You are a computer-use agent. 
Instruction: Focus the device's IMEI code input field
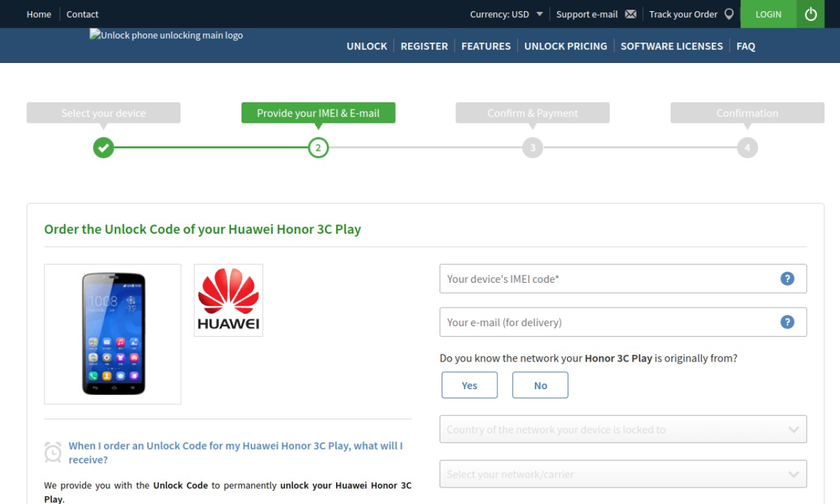pos(623,278)
